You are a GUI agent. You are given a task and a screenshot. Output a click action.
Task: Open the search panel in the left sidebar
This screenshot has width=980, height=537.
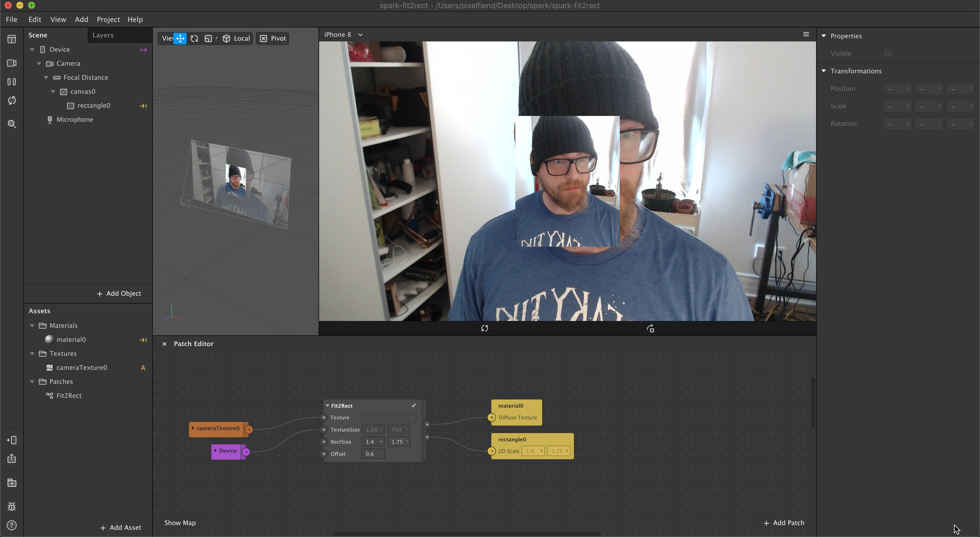click(12, 124)
